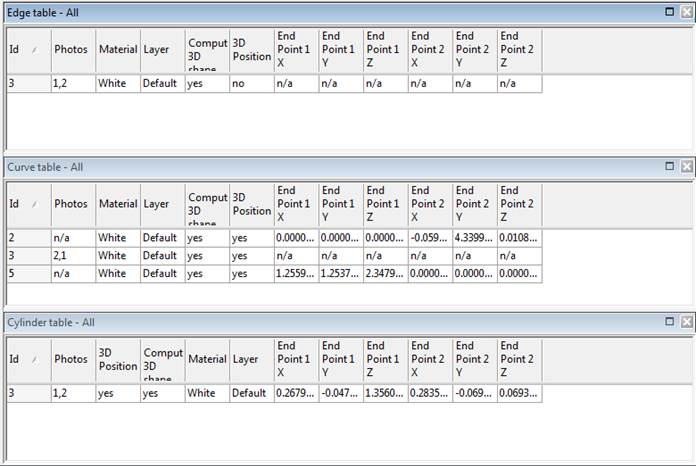Sort the Curve table by Id header
The height and width of the screenshot is (466, 696).
point(28,204)
